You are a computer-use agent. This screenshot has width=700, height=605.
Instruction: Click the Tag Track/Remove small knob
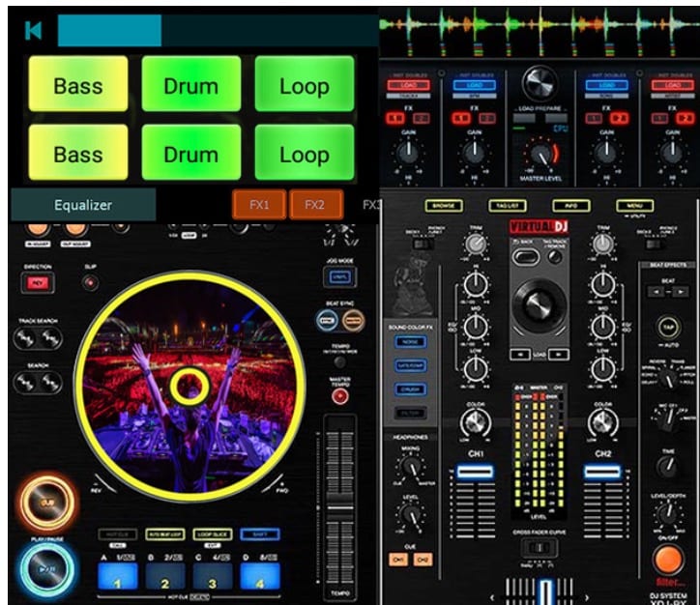(554, 256)
